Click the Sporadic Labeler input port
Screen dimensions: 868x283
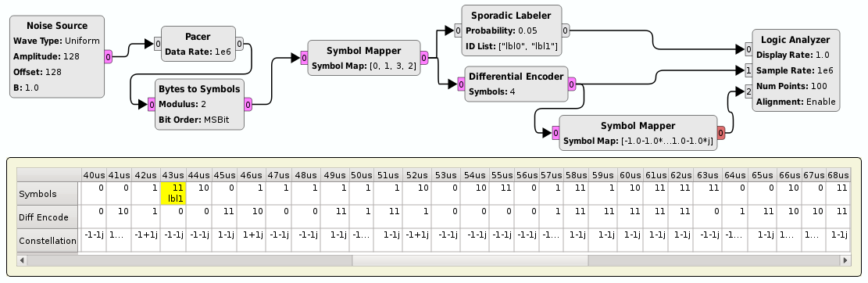point(458,30)
